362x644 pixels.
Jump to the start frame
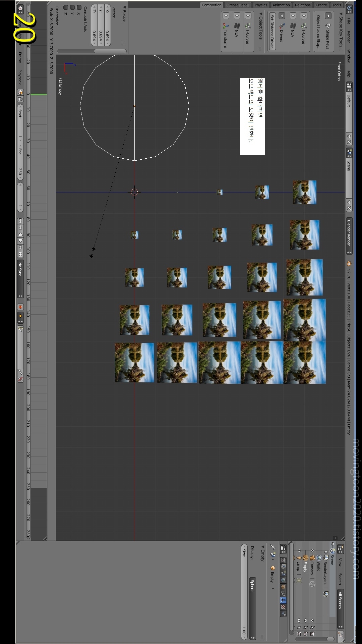pyautogui.click(x=20, y=221)
